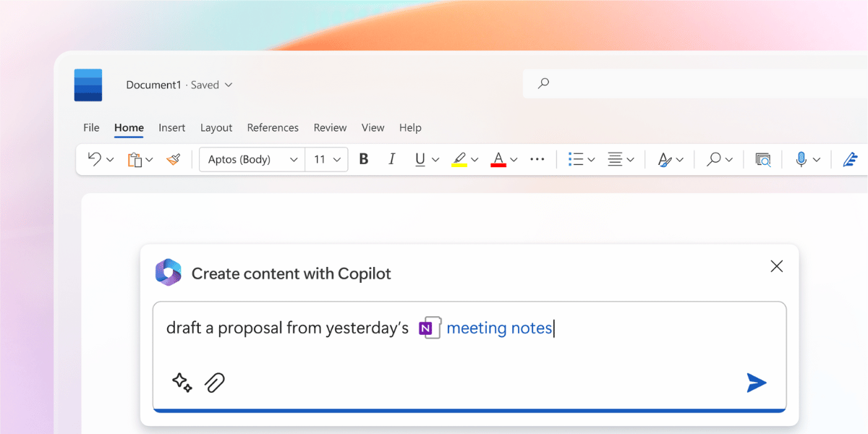This screenshot has width=868, height=434.
Task: Expand the Saved status chevron
Action: point(229,85)
